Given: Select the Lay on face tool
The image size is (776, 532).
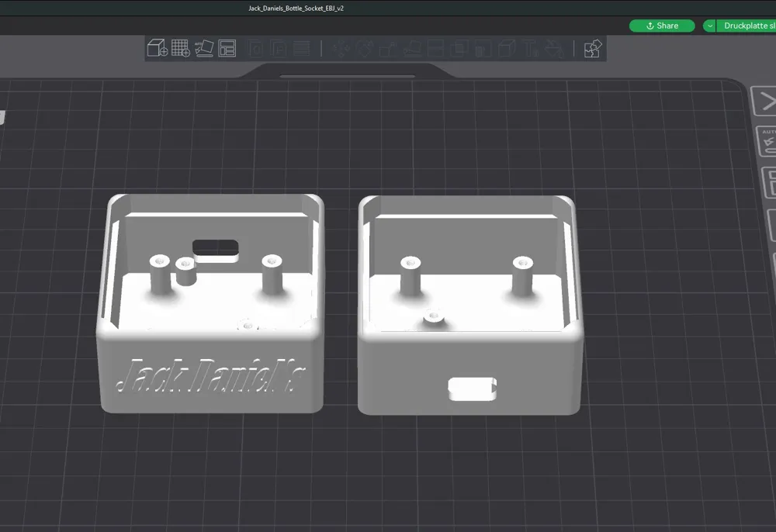Looking at the screenshot, I should (412, 48).
